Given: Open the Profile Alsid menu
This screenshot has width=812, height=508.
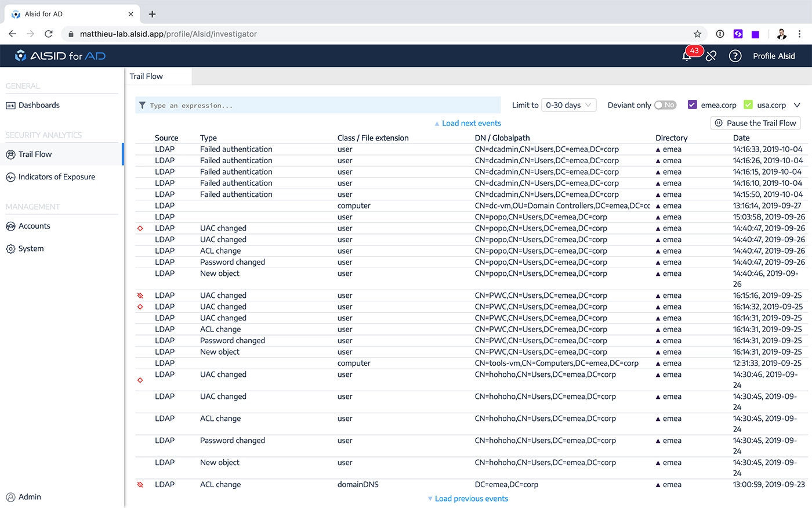Looking at the screenshot, I should [774, 56].
